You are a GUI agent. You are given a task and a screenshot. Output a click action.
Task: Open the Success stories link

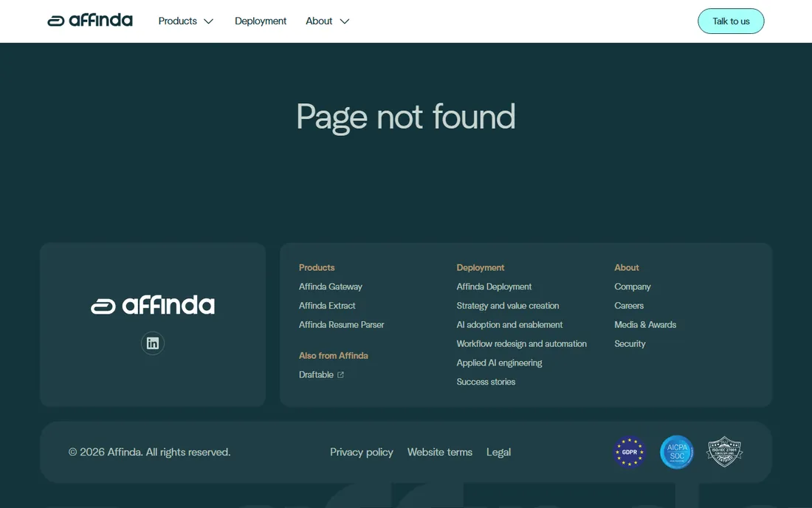click(x=486, y=382)
